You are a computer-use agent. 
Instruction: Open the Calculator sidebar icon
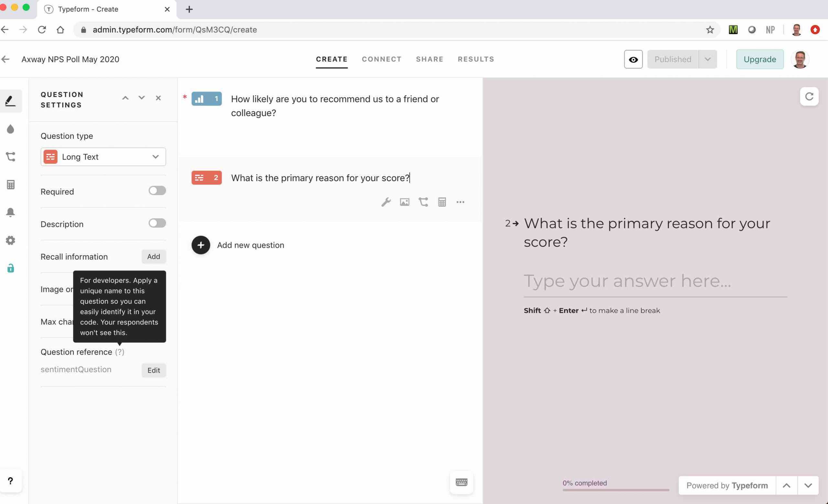coord(10,184)
